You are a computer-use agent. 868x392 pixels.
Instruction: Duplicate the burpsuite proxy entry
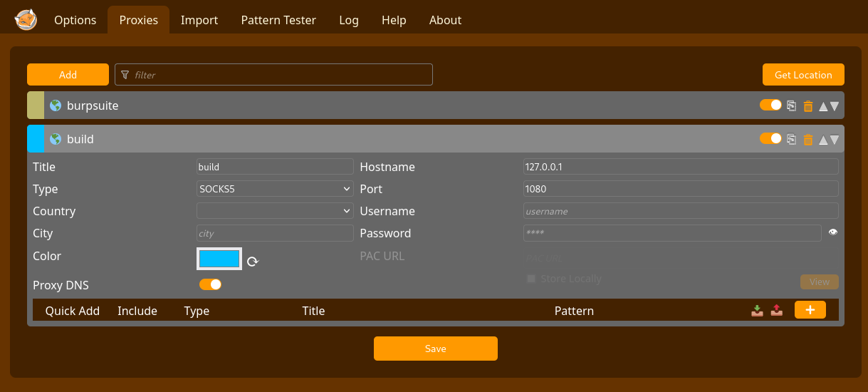791,105
